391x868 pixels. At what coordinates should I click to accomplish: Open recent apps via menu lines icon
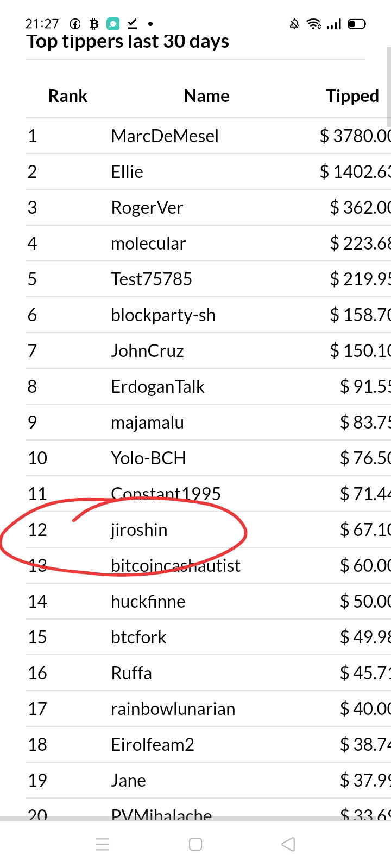pos(102,844)
